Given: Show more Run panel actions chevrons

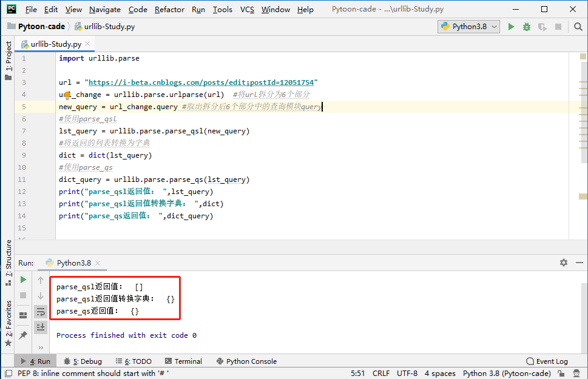Looking at the screenshot, I should pos(41,348).
